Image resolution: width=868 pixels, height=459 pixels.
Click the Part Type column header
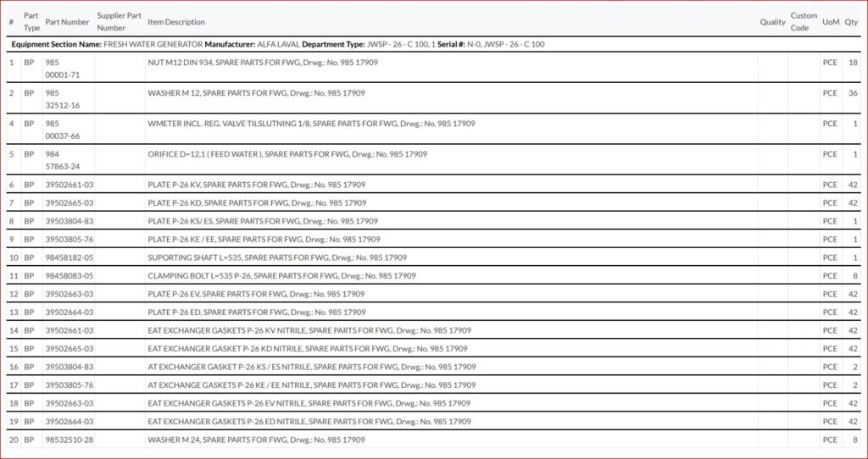coord(31,21)
